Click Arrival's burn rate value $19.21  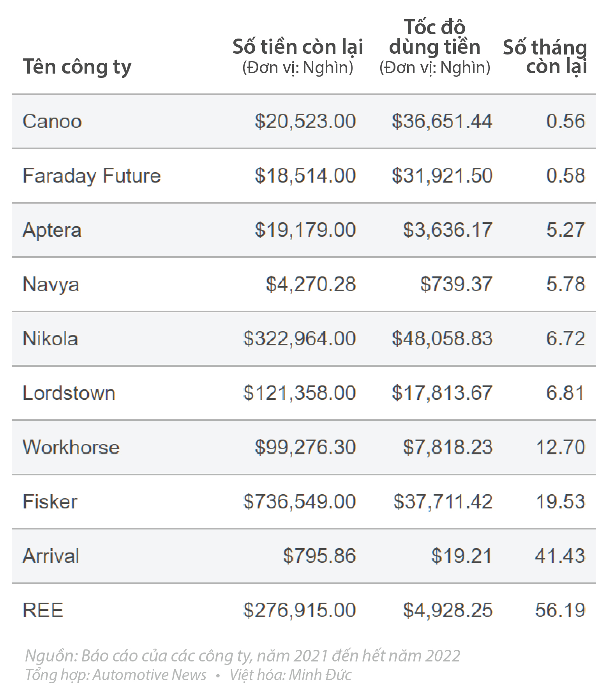point(461,556)
